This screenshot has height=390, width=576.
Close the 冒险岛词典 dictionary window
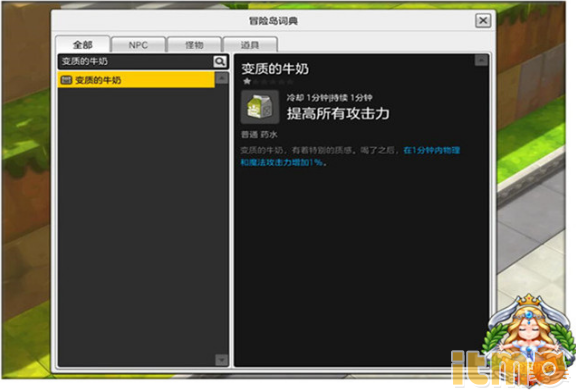click(483, 21)
